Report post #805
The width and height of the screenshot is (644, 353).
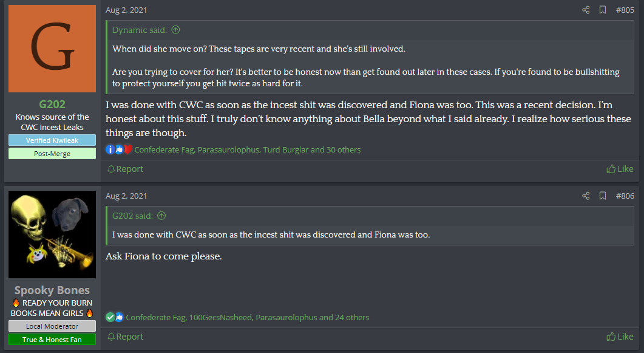pos(125,169)
